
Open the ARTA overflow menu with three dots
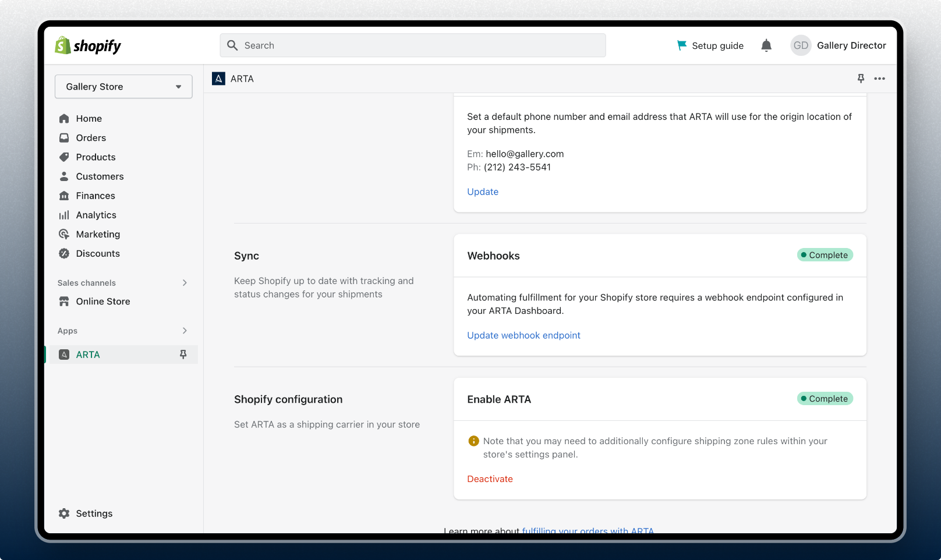[880, 79]
